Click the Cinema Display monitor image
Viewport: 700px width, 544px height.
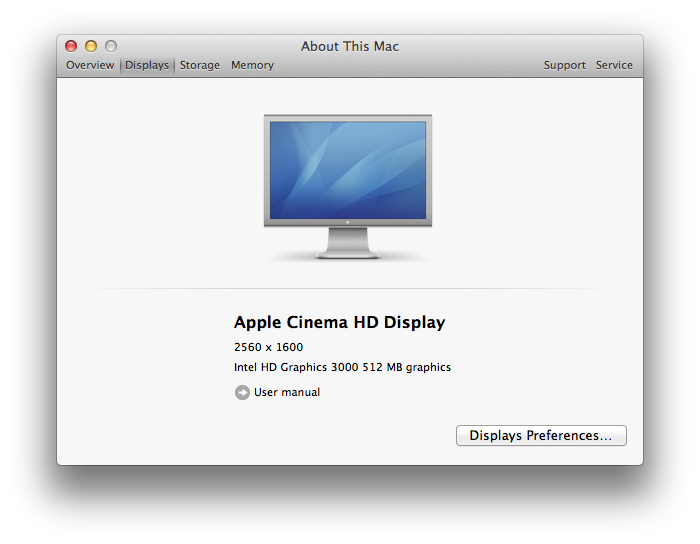pos(348,187)
